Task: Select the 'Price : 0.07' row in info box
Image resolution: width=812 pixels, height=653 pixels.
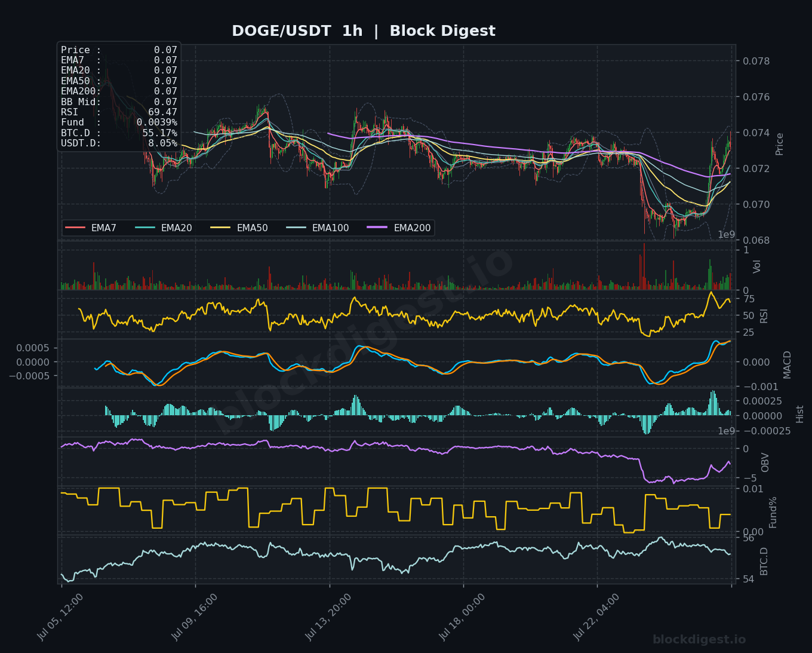Action: pyautogui.click(x=119, y=50)
